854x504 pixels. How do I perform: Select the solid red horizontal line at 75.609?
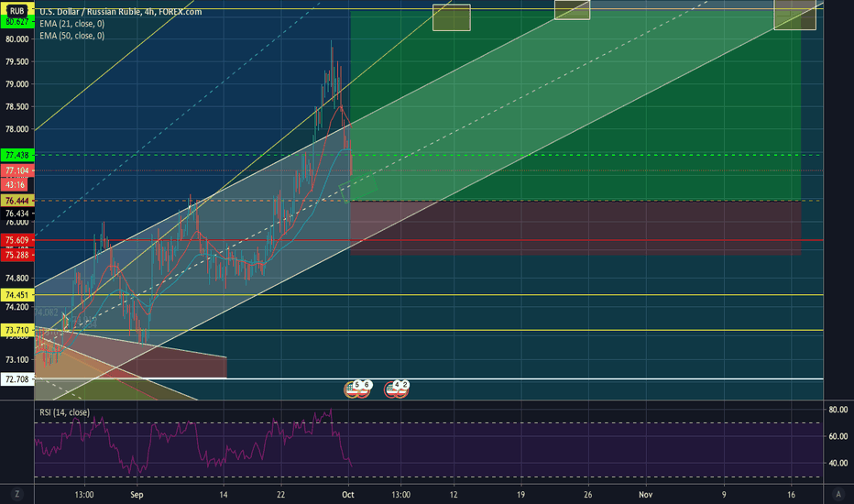429,240
